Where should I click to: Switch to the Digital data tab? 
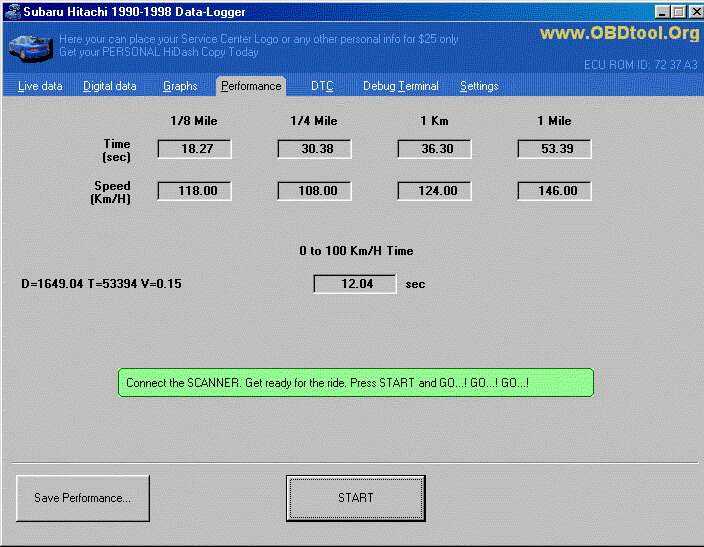110,86
